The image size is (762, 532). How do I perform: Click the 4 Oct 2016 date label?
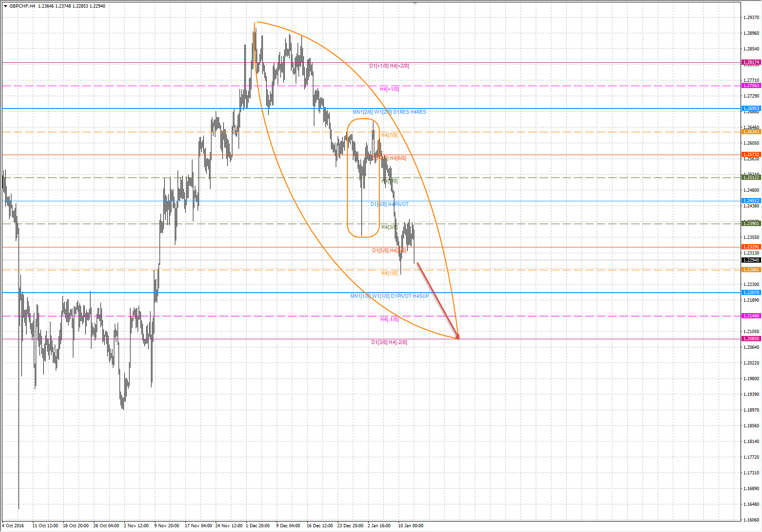point(13,526)
